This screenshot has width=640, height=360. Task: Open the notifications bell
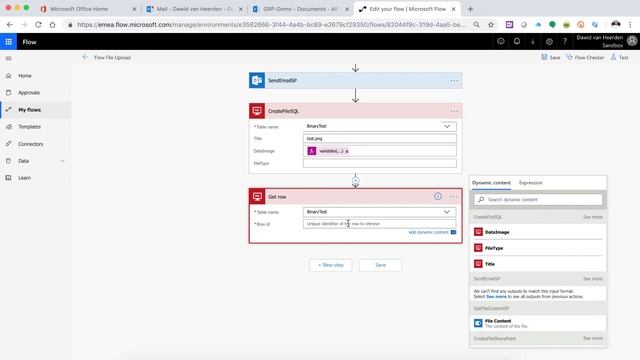tap(517, 41)
